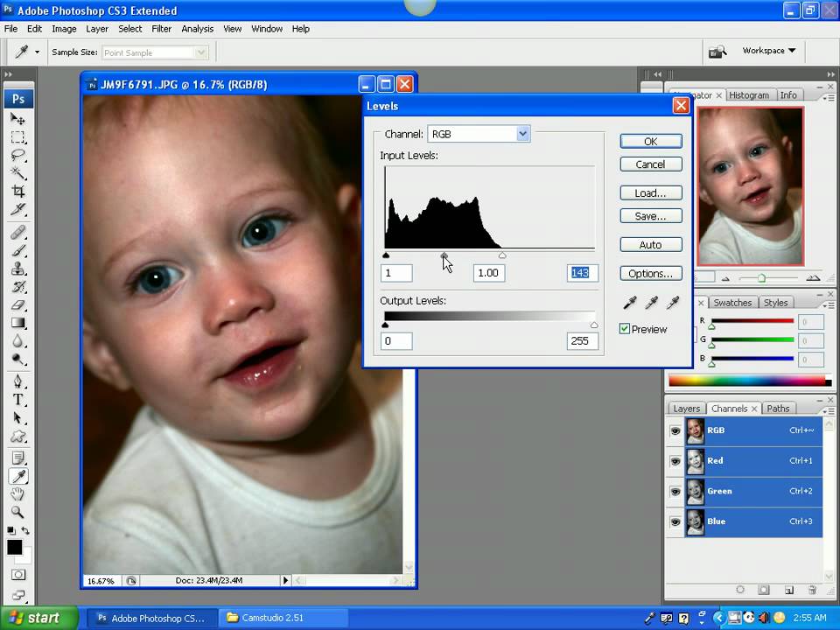Click the black point eyedropper in Levels
840x630 pixels.
[630, 303]
